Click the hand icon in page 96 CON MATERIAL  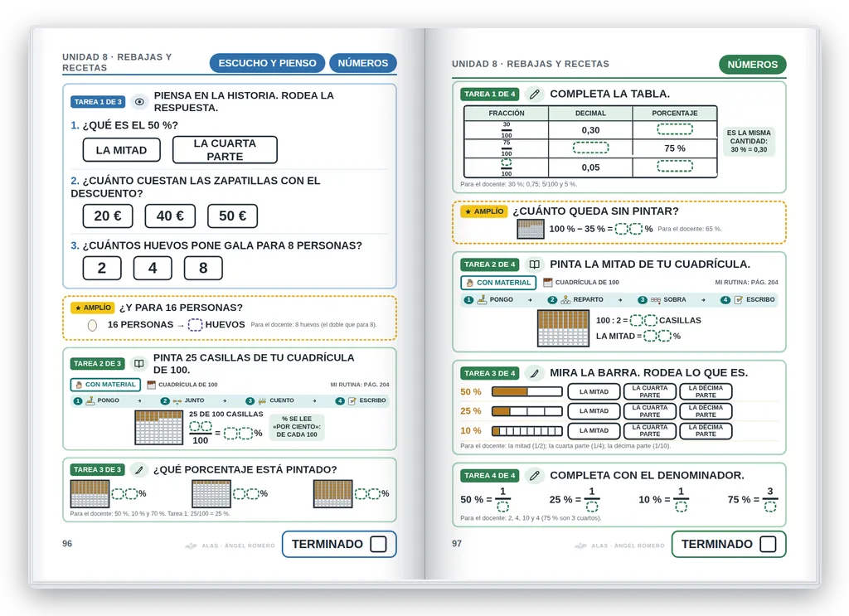(79, 385)
